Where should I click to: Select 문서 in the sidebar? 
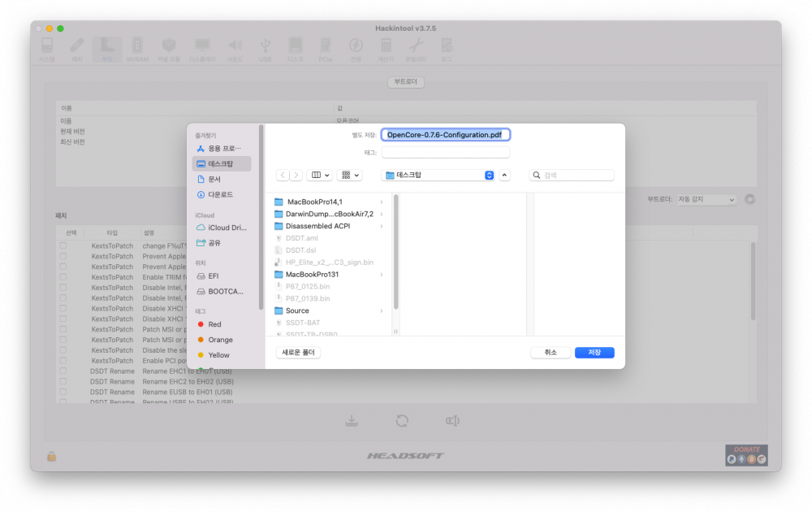pos(221,179)
